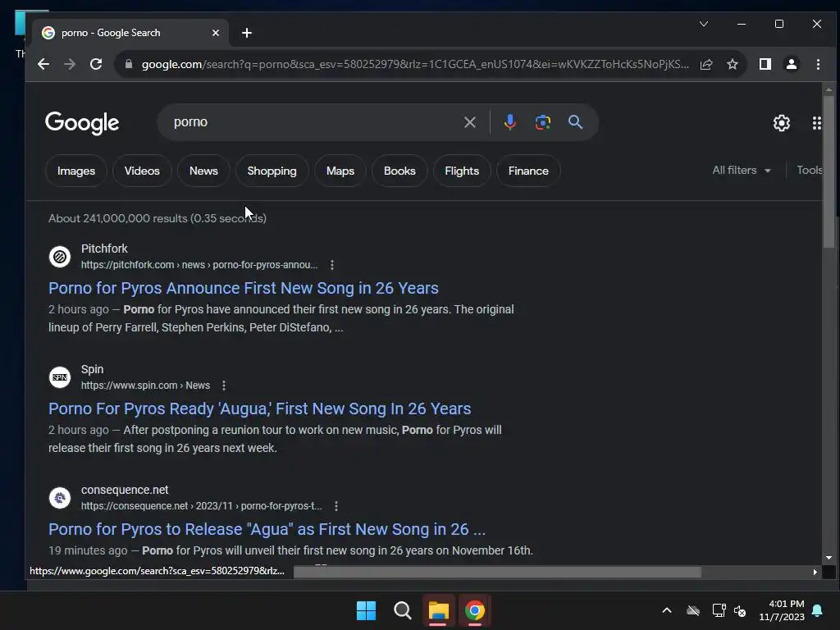Screen dimensions: 840x630
Task: Open a new tab with the plus button
Action: 246,33
